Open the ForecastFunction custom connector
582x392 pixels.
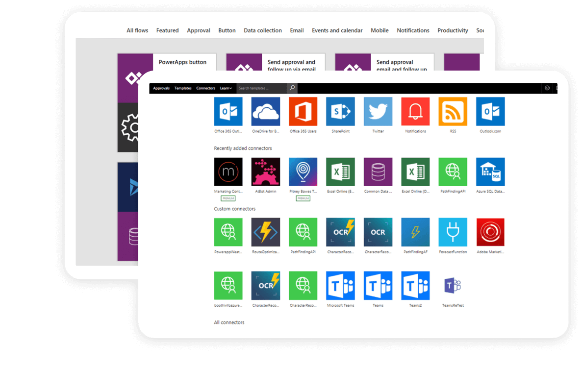click(x=453, y=232)
